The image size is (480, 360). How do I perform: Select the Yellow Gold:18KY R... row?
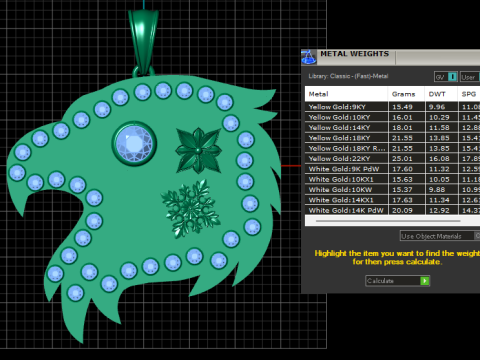click(x=393, y=148)
